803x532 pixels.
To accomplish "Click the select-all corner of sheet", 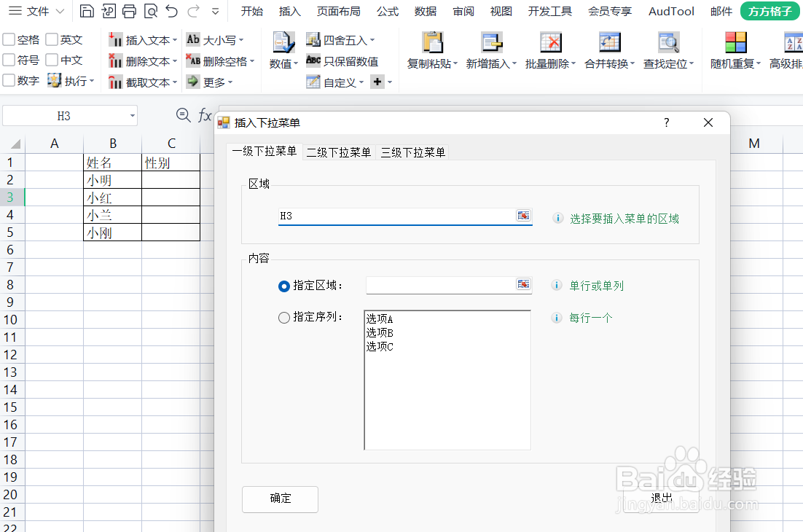I will 15,144.
